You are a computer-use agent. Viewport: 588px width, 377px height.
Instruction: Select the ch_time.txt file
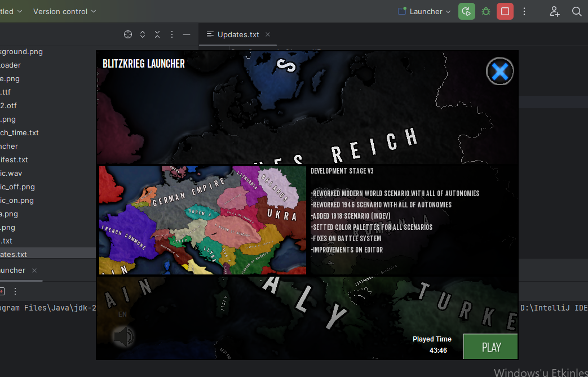(20, 132)
